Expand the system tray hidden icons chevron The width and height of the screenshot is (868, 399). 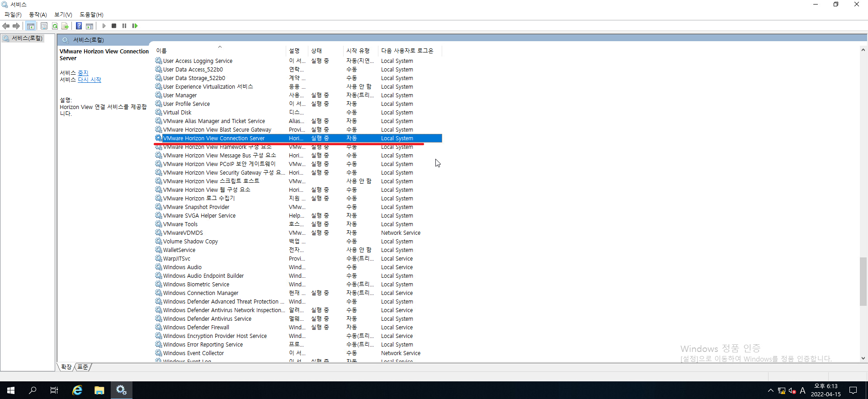(771, 390)
